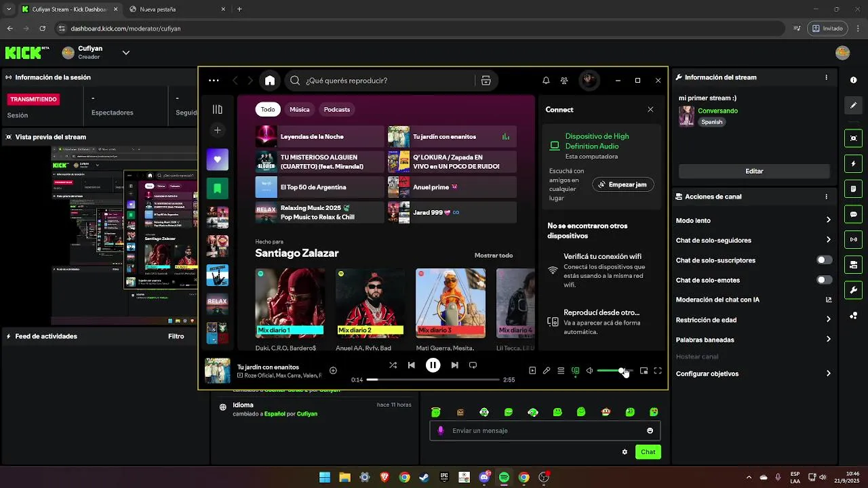Viewport: 868px width, 488px height.
Task: Open Spotify Browse icon in search bar
Action: (486, 81)
